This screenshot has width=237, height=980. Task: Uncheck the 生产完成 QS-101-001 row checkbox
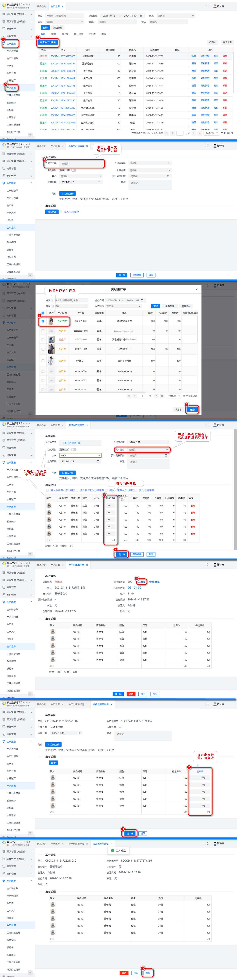(43, 321)
